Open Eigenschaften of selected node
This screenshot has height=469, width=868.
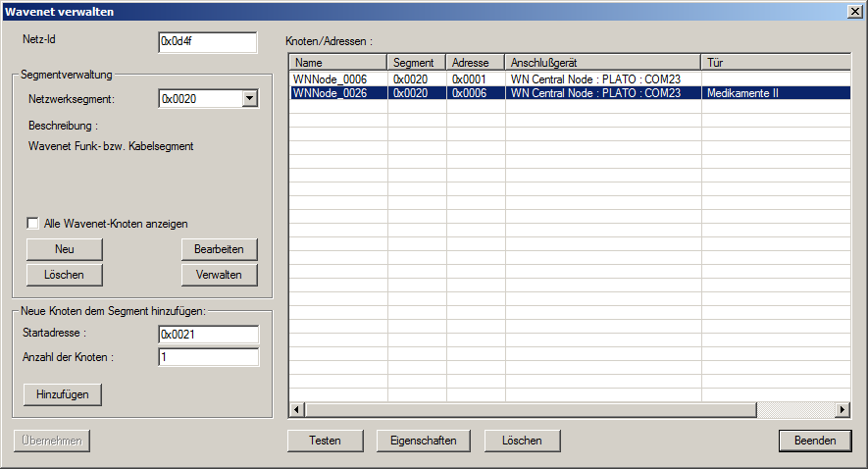pyautogui.click(x=423, y=441)
